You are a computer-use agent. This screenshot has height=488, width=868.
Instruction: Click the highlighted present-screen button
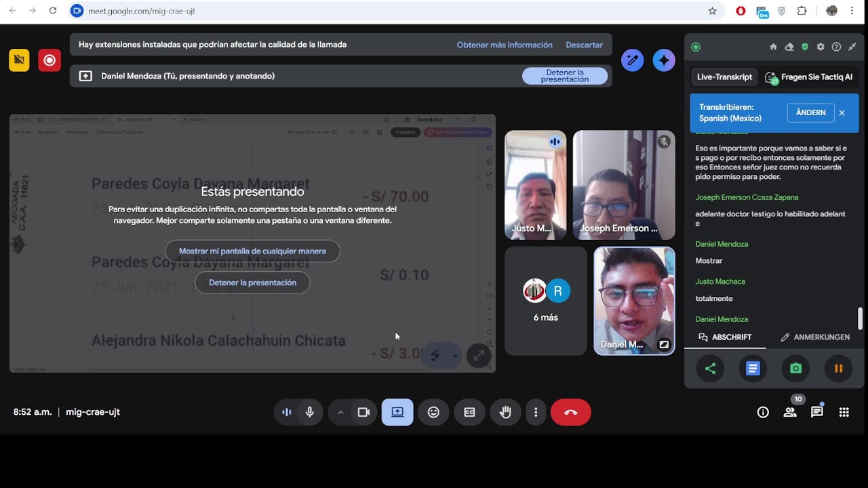pyautogui.click(x=397, y=412)
